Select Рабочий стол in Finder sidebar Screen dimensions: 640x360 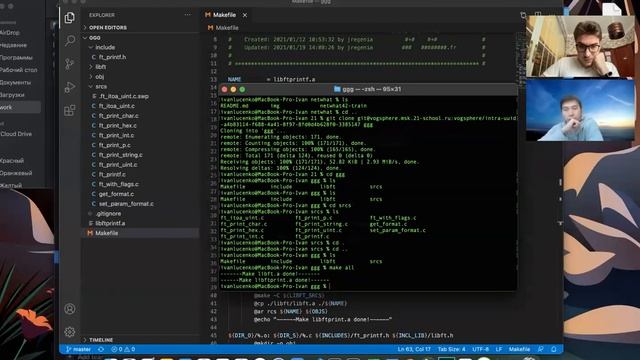[18, 70]
